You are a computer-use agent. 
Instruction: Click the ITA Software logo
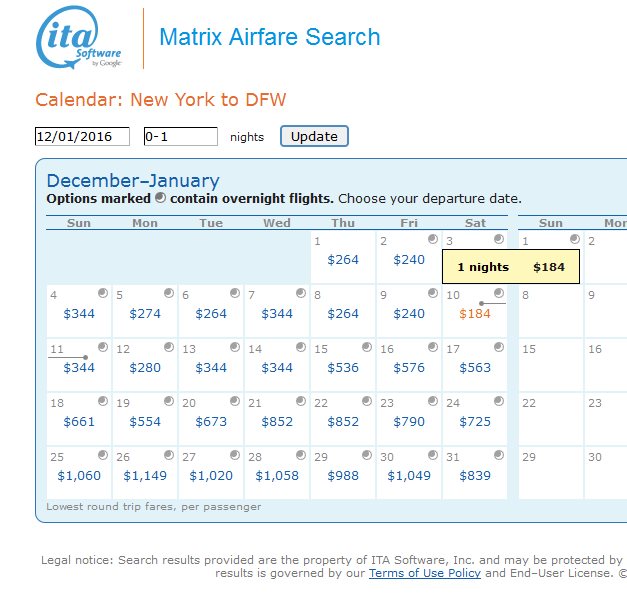(x=80, y=40)
